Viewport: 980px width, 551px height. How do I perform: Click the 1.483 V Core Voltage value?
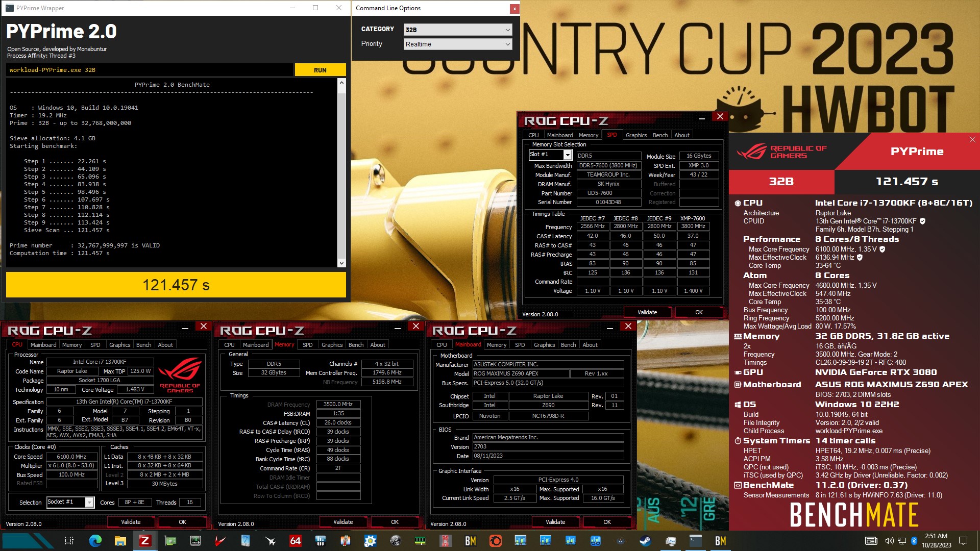pyautogui.click(x=135, y=389)
